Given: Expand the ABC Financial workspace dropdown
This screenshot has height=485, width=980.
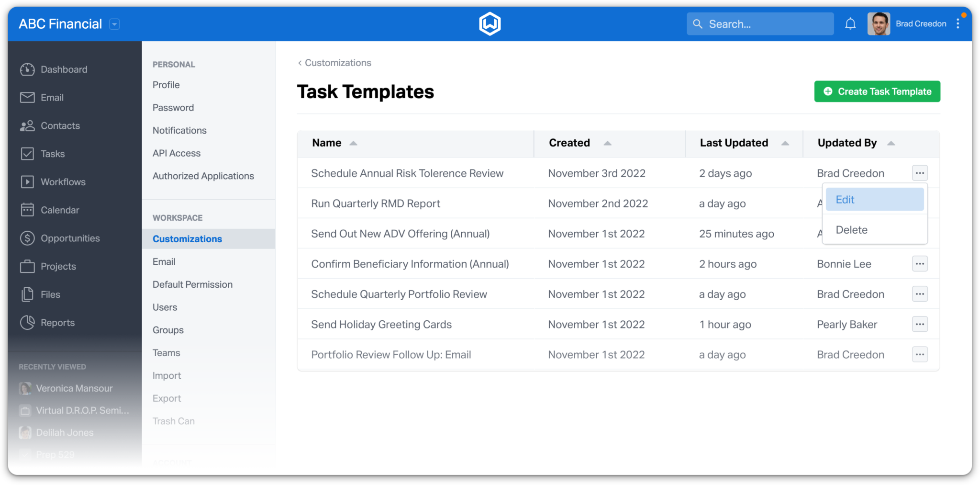Looking at the screenshot, I should tap(114, 24).
